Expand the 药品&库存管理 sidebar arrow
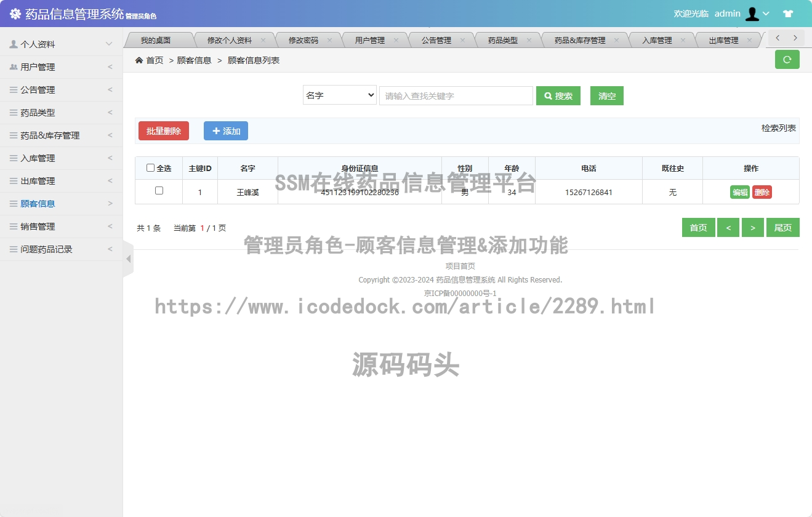Screen dimensions: 812x517 110,135
